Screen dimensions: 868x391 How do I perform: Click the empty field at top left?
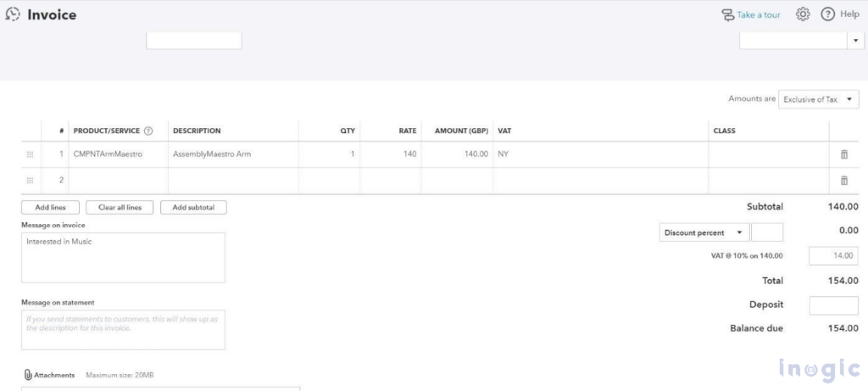coord(194,41)
